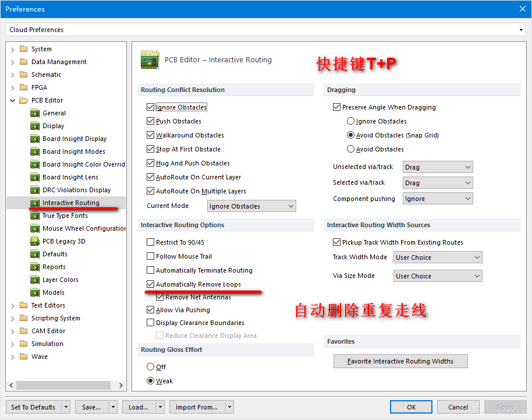Click the Layer Colors page icon
The width and height of the screenshot is (532, 420).
[x=35, y=280]
